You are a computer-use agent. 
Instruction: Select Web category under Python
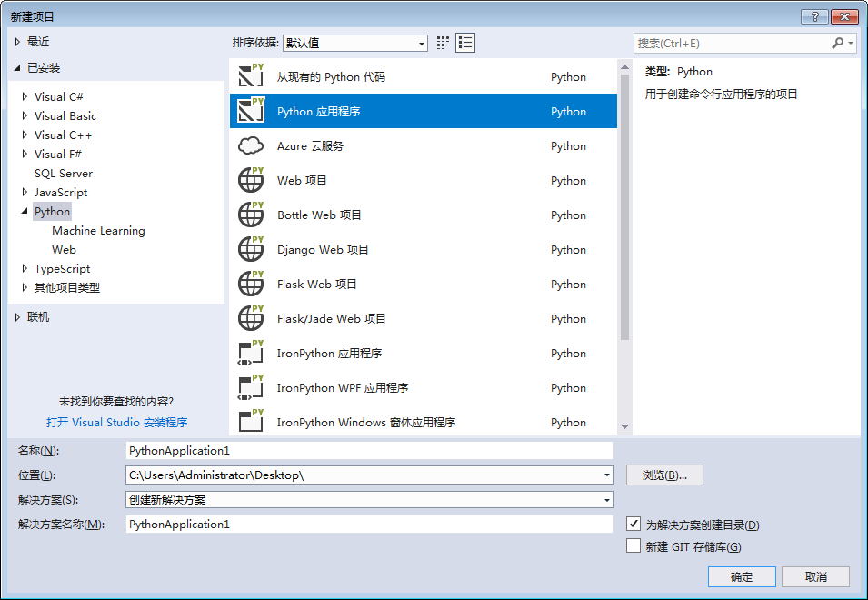[x=65, y=250]
